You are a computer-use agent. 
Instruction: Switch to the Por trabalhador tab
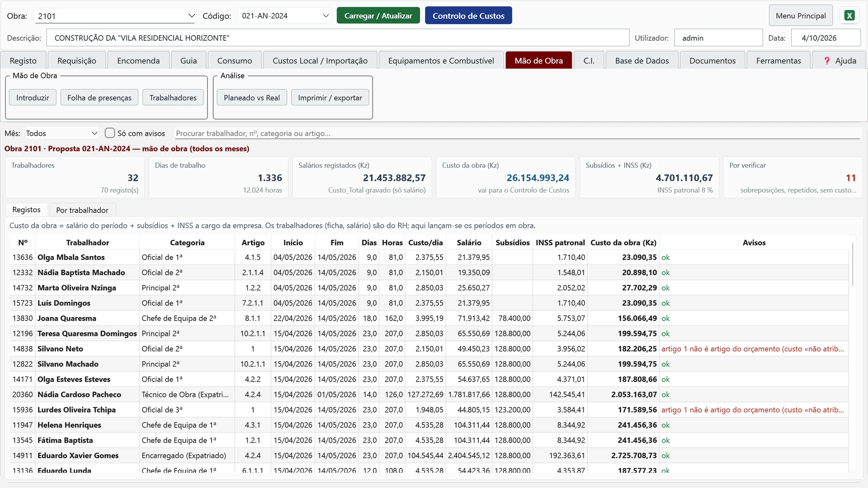point(82,210)
